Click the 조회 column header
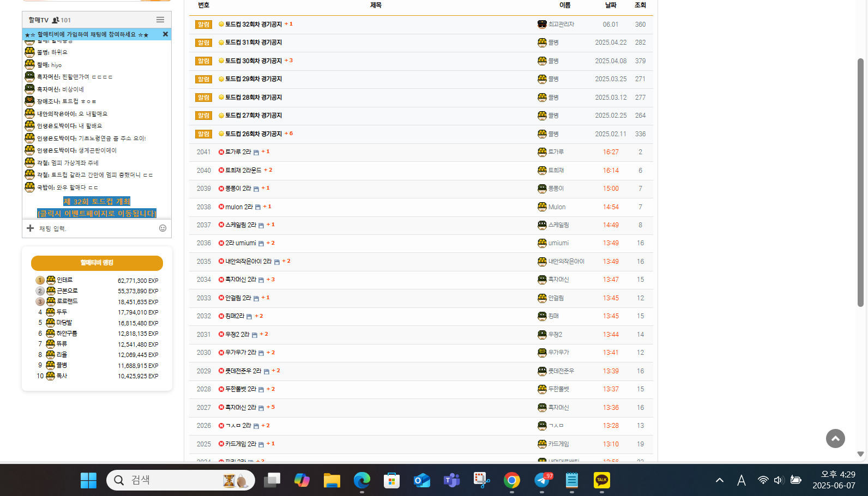This screenshot has height=496, width=868. (x=640, y=5)
